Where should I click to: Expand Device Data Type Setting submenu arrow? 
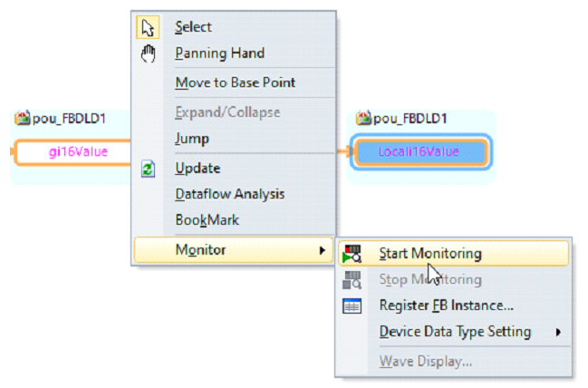tap(558, 332)
